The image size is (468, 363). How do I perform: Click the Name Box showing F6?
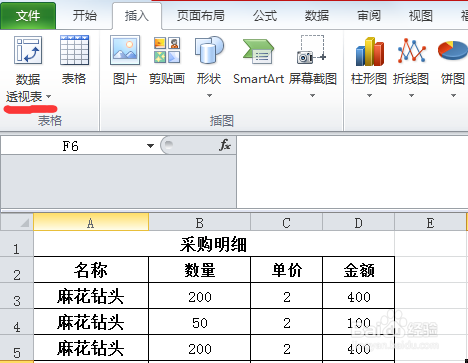click(x=70, y=146)
